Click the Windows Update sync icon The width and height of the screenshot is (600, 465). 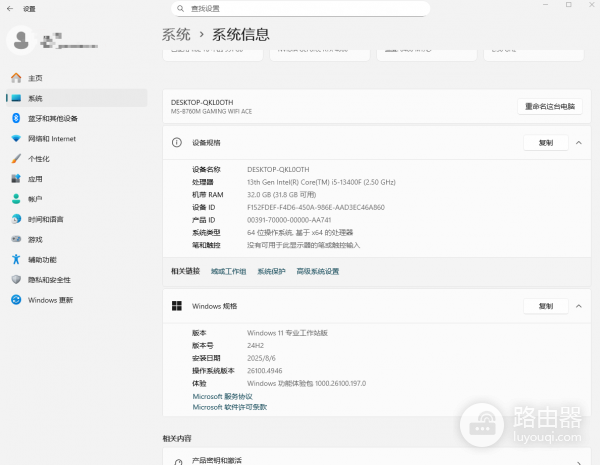16,300
